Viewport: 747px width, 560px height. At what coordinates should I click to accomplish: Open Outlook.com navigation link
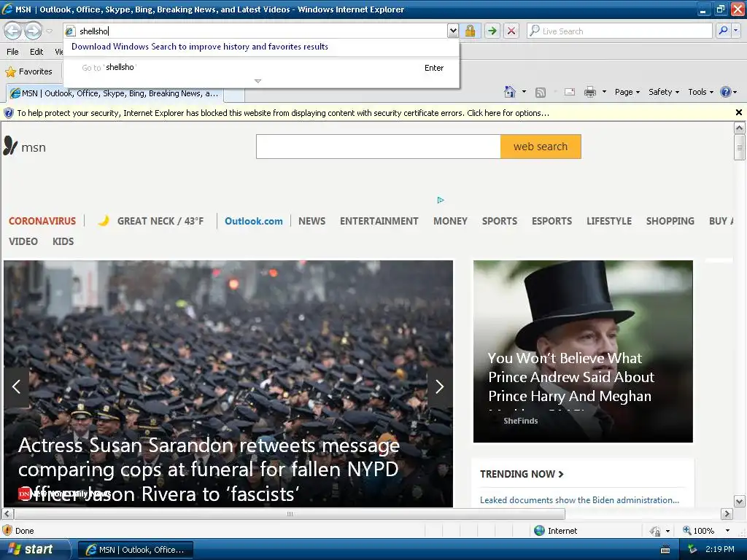(x=253, y=221)
